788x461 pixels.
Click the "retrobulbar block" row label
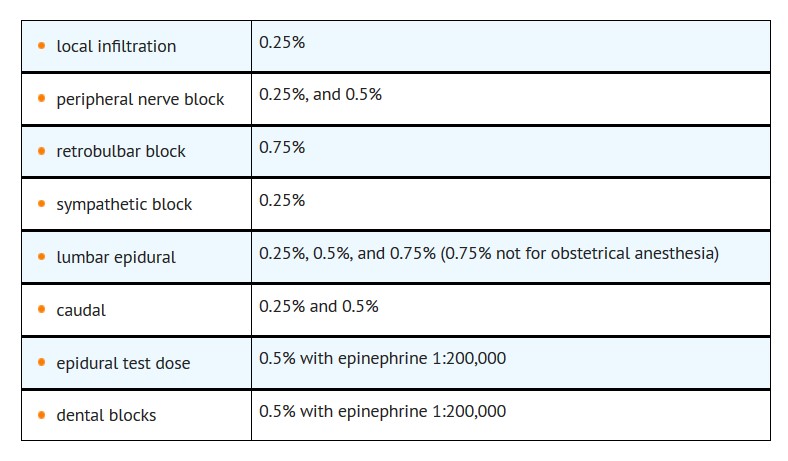click(x=121, y=152)
